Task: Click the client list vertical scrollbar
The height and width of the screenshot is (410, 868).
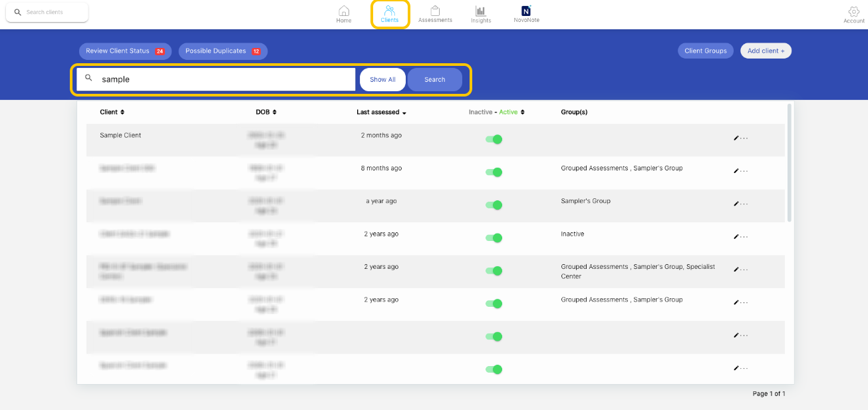Action: pos(790,162)
